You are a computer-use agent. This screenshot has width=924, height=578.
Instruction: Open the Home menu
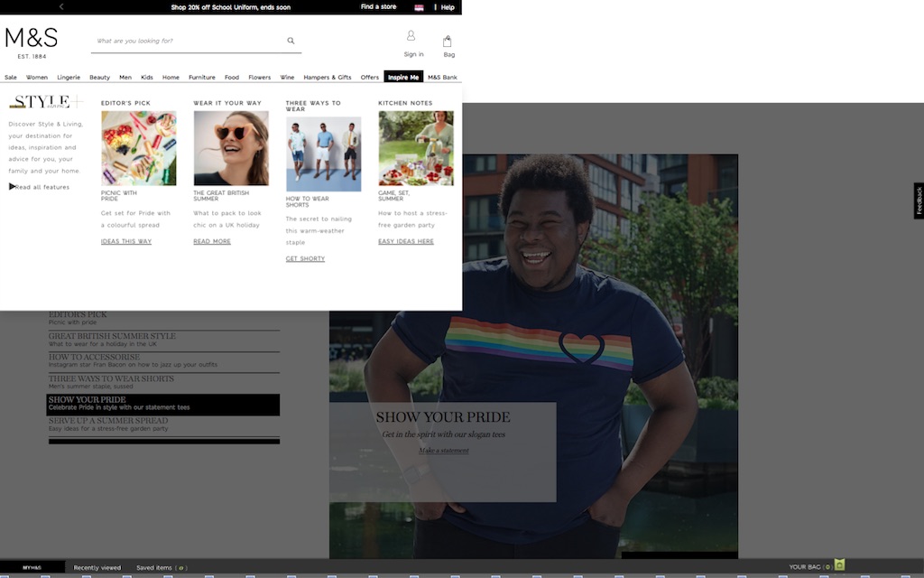[x=171, y=78]
